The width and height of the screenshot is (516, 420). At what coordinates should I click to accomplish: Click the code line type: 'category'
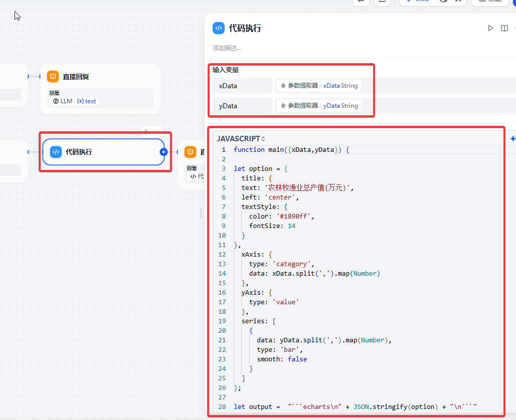(x=281, y=264)
